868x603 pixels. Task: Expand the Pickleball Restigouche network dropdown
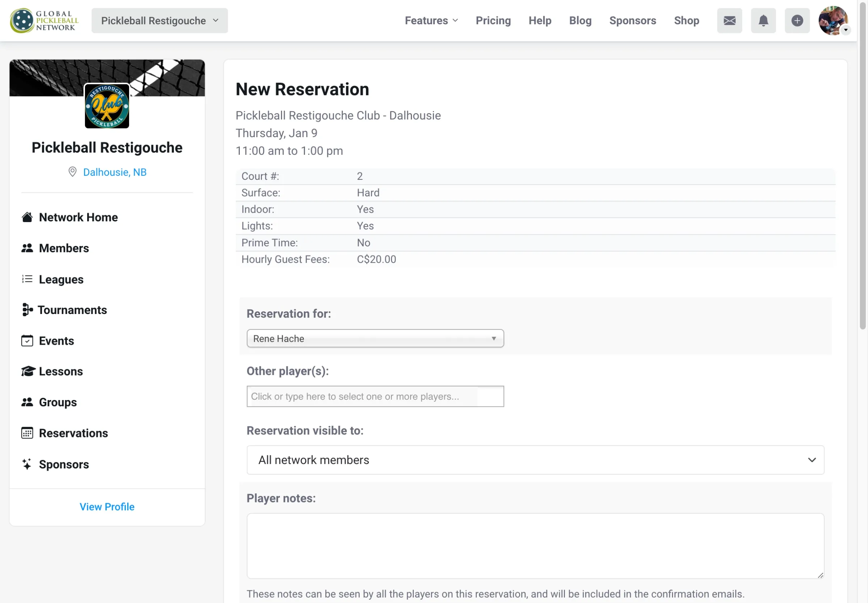click(159, 20)
